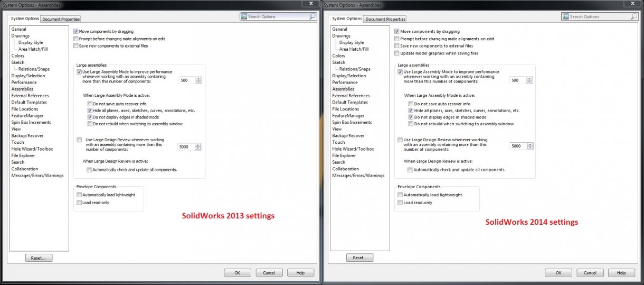Confirm with OK in right window
The image size is (644, 285).
pyautogui.click(x=558, y=273)
